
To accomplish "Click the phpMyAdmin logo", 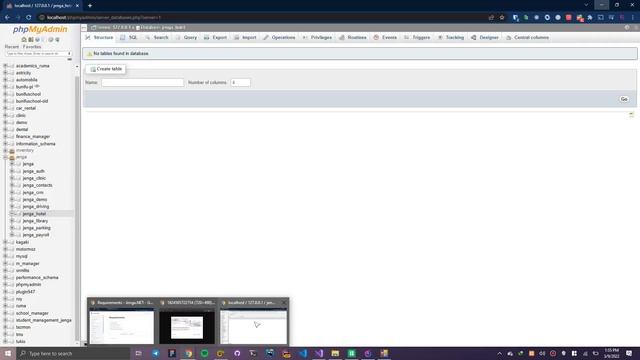I will pos(40,29).
